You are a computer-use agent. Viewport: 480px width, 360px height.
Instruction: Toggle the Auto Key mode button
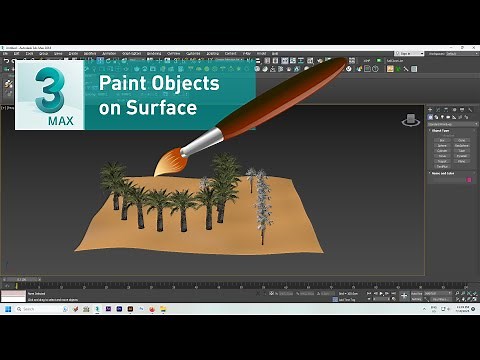(x=417, y=293)
